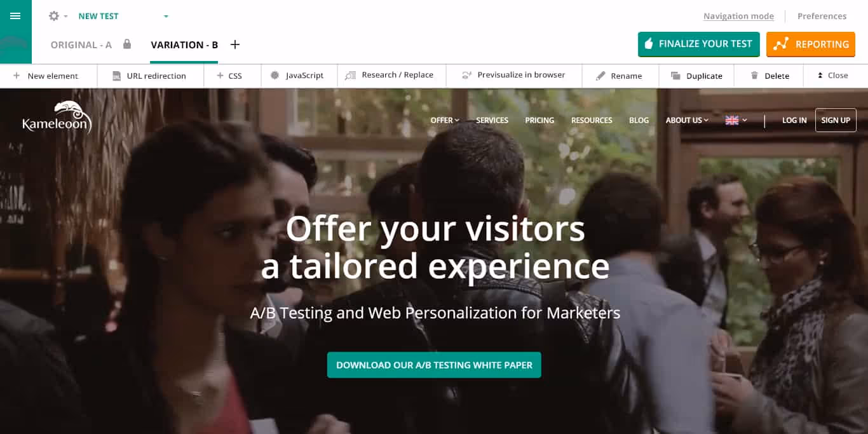Image resolution: width=868 pixels, height=434 pixels.
Task: Open the JavaScript editor from the toolbar
Action: (x=297, y=76)
